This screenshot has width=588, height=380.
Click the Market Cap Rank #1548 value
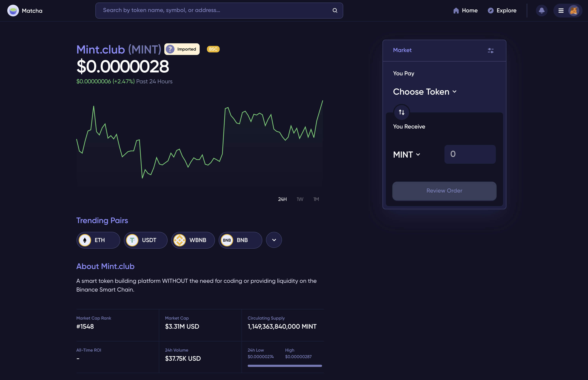[85, 326]
